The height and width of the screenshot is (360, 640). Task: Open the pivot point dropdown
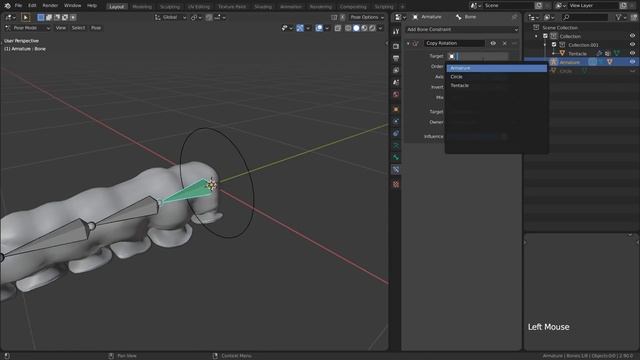[196, 18]
